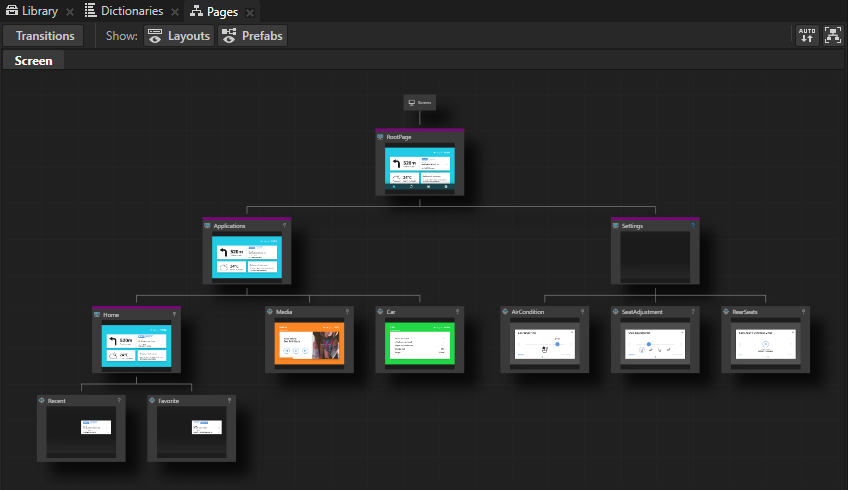848x490 pixels.
Task: Toggle Prefabs visibility in the Pages view
Action: [252, 36]
